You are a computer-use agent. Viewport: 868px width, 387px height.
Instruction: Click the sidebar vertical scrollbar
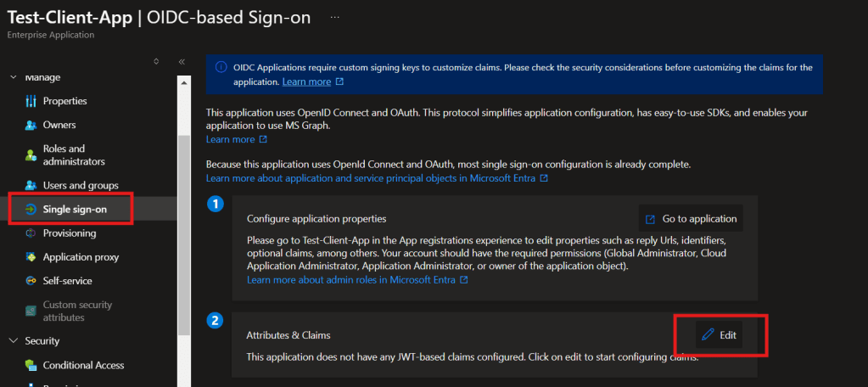(183, 212)
